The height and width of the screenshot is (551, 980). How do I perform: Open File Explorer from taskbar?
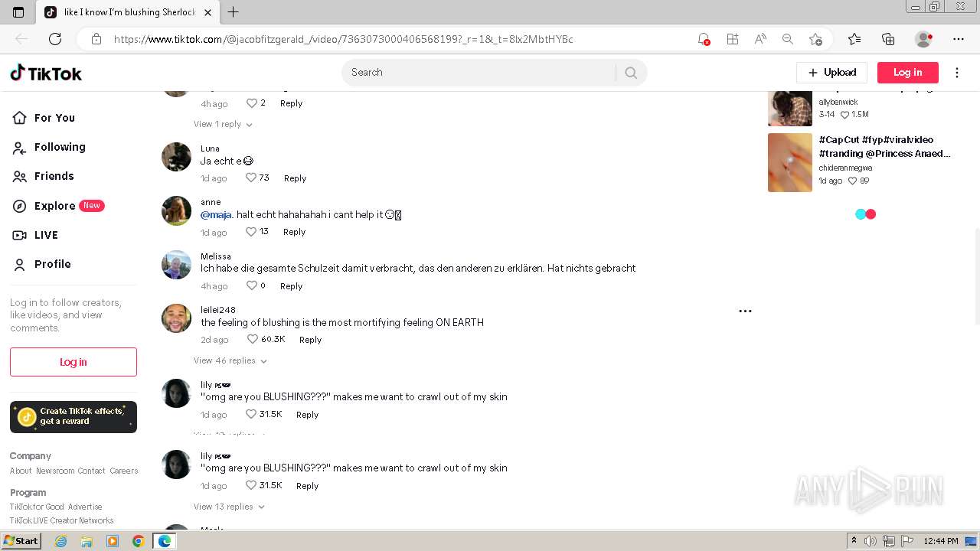click(87, 541)
